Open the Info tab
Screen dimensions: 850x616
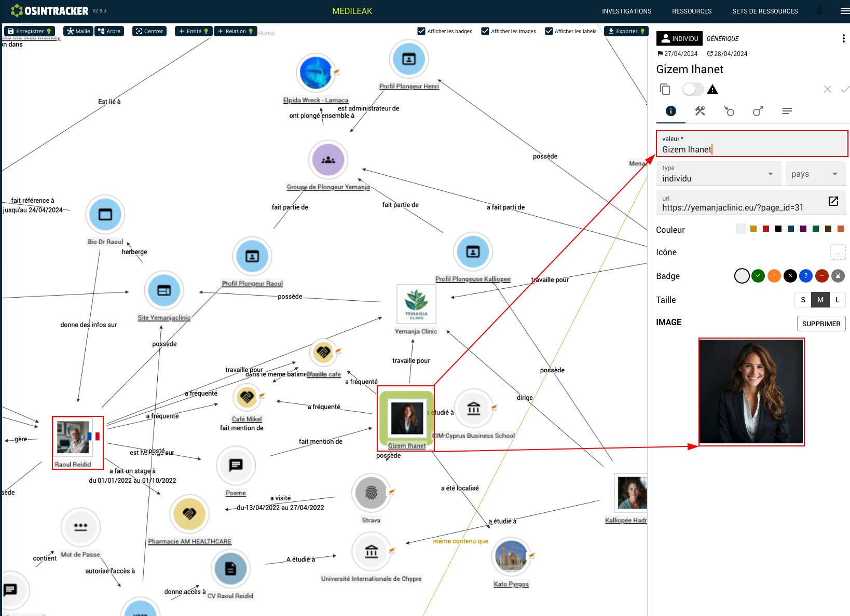click(671, 111)
